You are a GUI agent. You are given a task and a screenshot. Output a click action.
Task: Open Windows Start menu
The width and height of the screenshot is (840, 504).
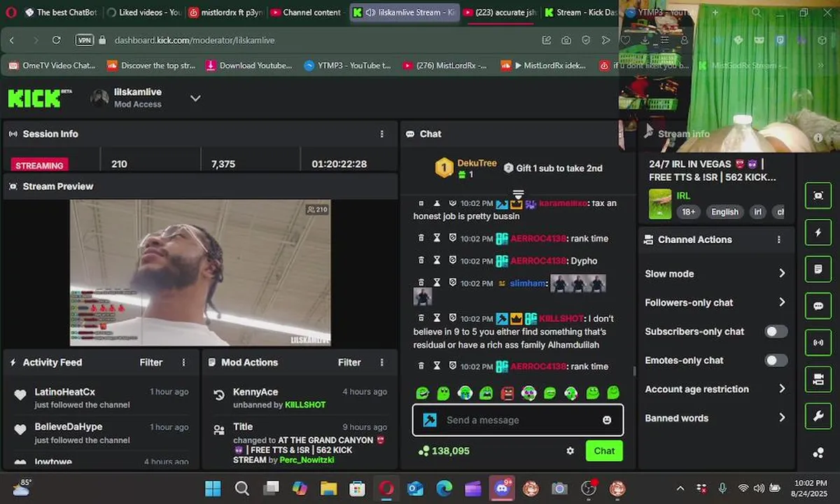point(213,489)
